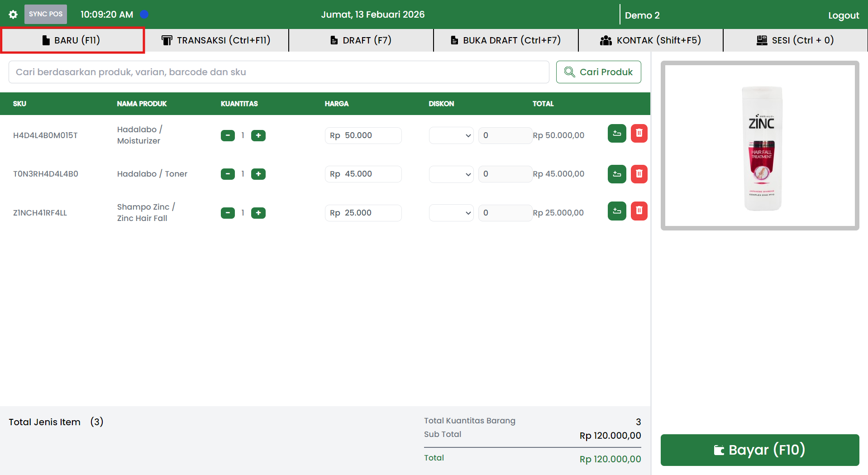This screenshot has width=868, height=475.
Task: Switch to the KONTAK (Shift+F5) tab
Action: pos(650,40)
